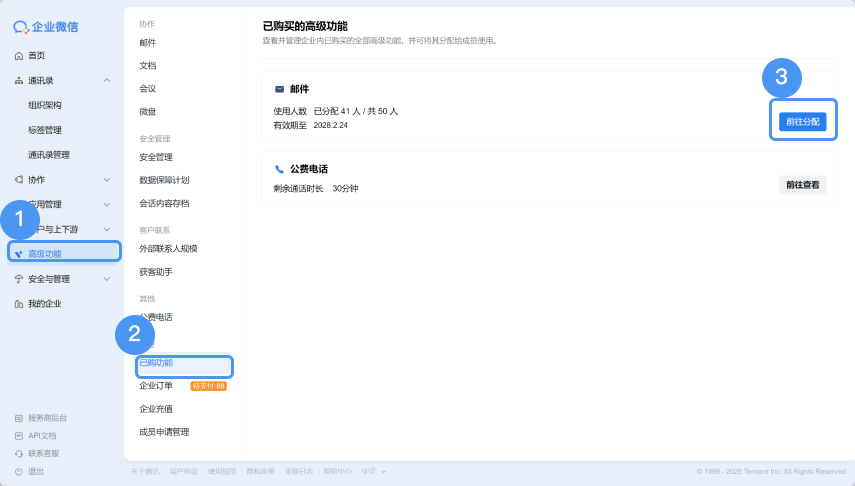Image resolution: width=855 pixels, height=486 pixels.
Task: Click the home icon beside 首页
Action: pyautogui.click(x=19, y=56)
